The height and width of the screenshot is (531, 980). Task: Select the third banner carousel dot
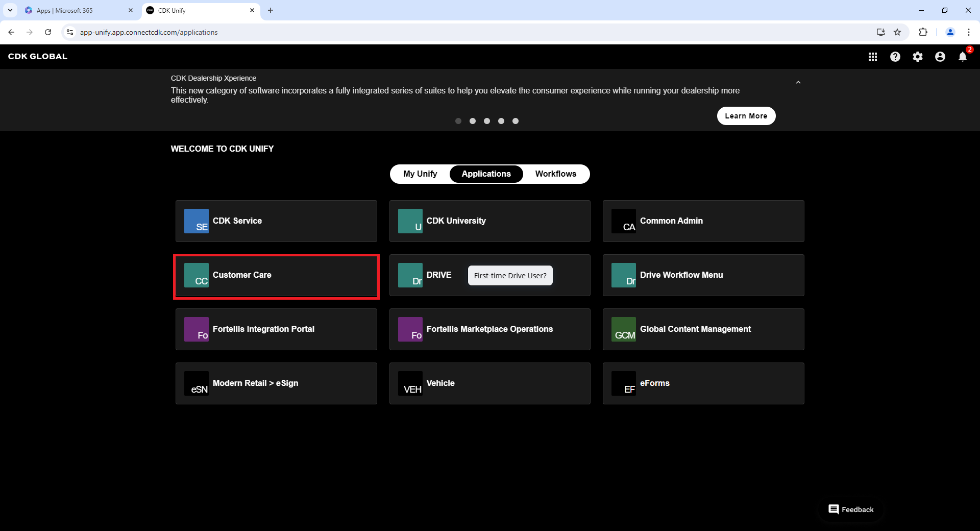(x=487, y=121)
